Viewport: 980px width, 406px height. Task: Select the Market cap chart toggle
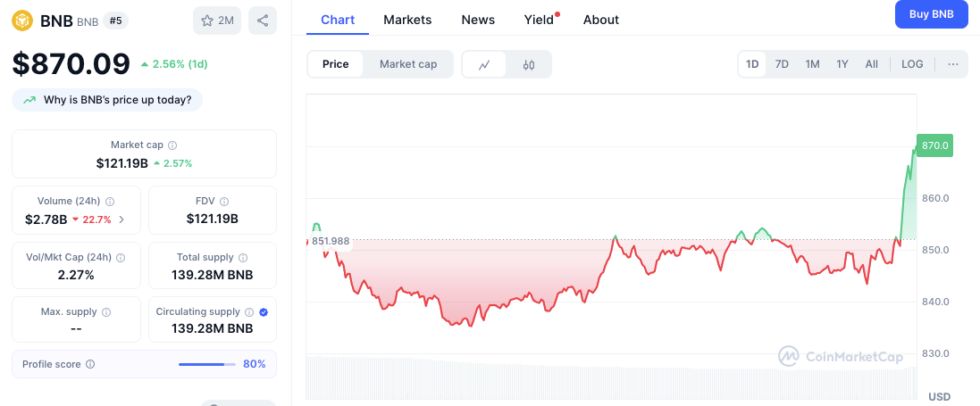[408, 64]
